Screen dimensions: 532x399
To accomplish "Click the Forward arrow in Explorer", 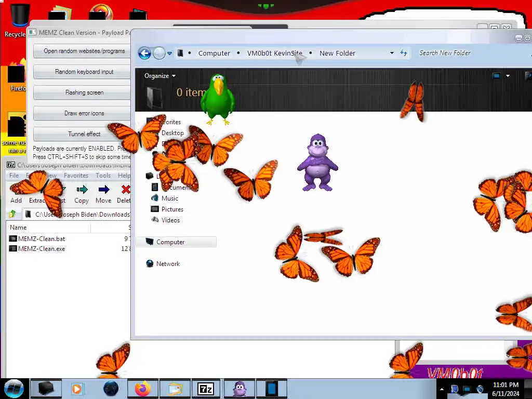I will coord(159,54).
